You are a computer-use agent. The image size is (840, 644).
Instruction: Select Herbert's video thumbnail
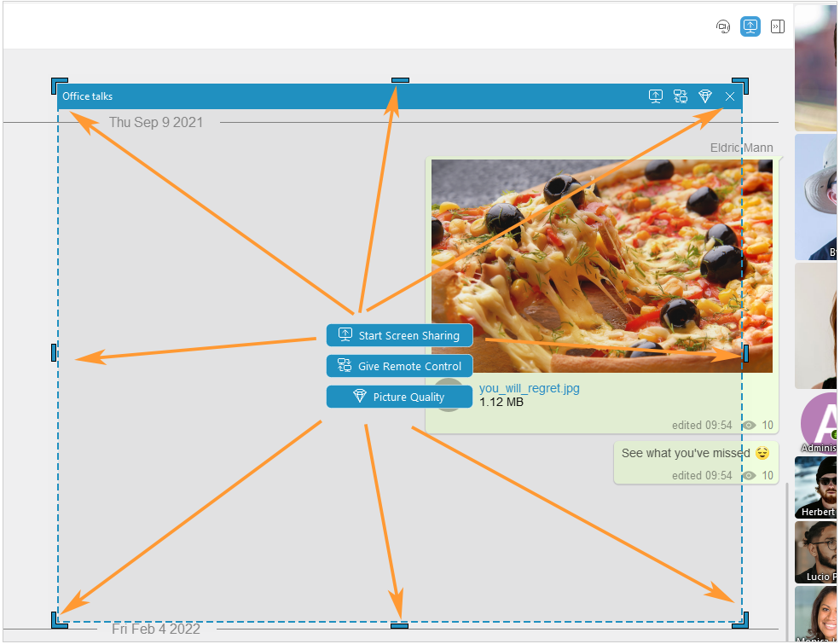[816, 487]
